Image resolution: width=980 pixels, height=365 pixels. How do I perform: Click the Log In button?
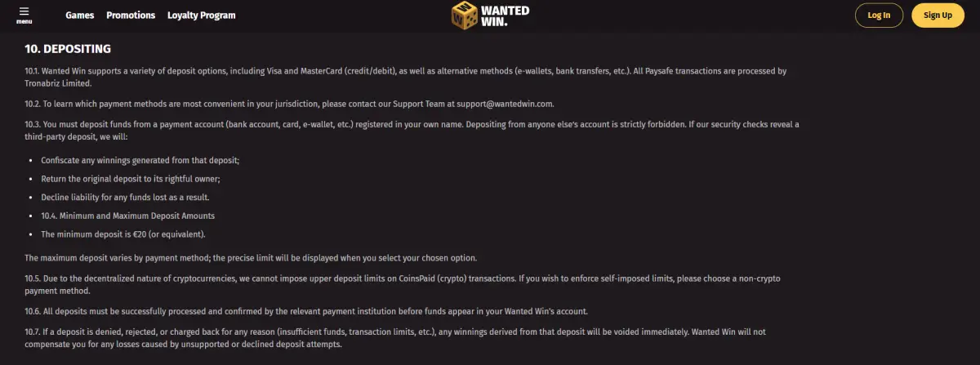(x=879, y=15)
